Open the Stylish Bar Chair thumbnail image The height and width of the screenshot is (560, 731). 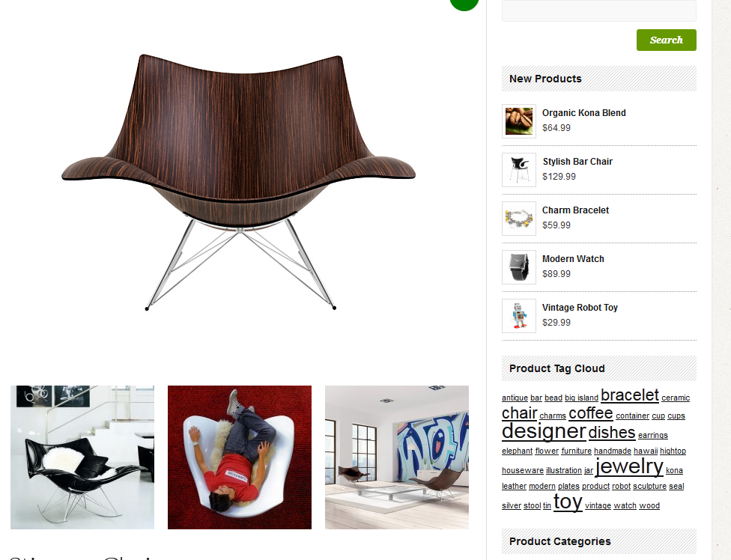click(519, 170)
